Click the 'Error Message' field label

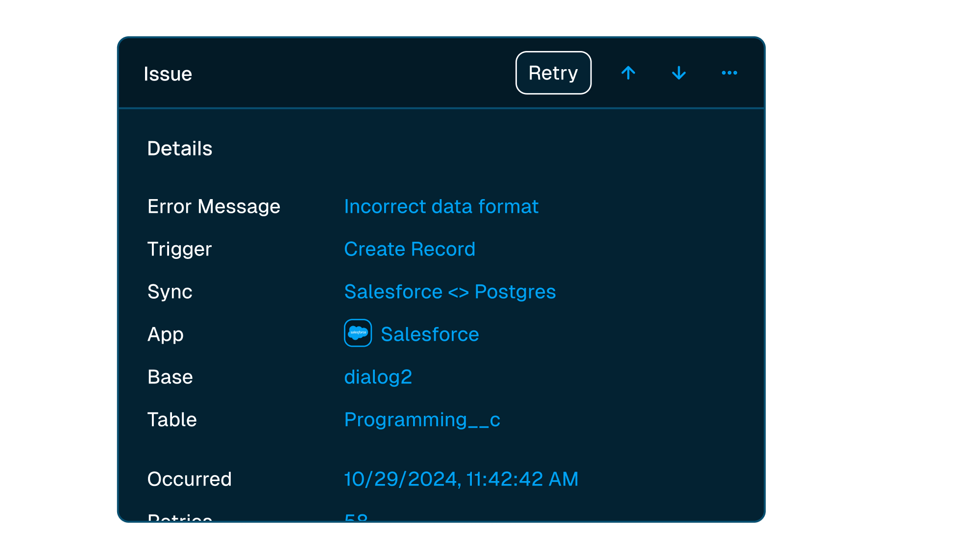214,206
